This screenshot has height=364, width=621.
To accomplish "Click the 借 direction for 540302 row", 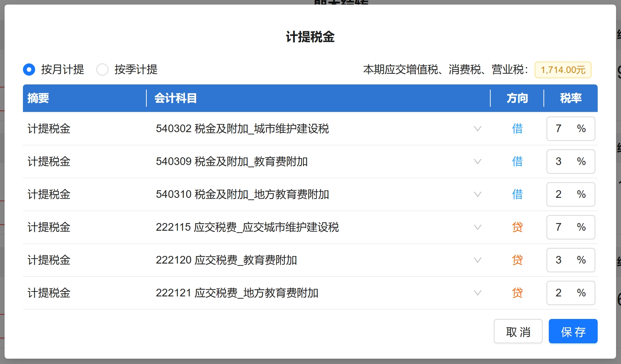I will pos(517,129).
